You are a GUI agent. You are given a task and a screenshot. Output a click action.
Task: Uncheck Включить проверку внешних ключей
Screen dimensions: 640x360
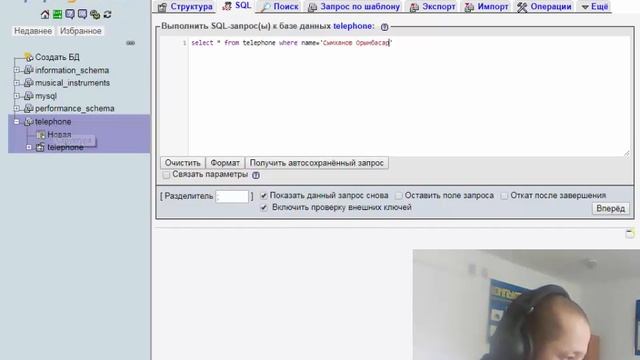[264, 207]
